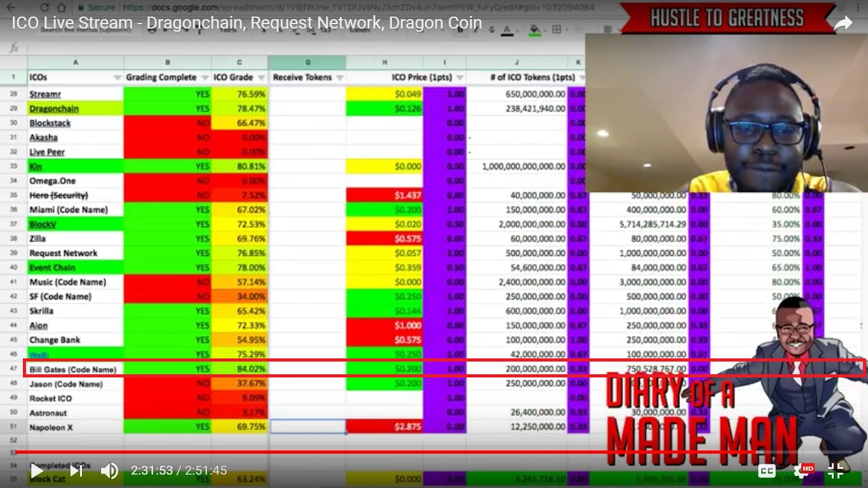This screenshot has height=488, width=868.
Task: Select row 51 header number
Action: [x=13, y=427]
